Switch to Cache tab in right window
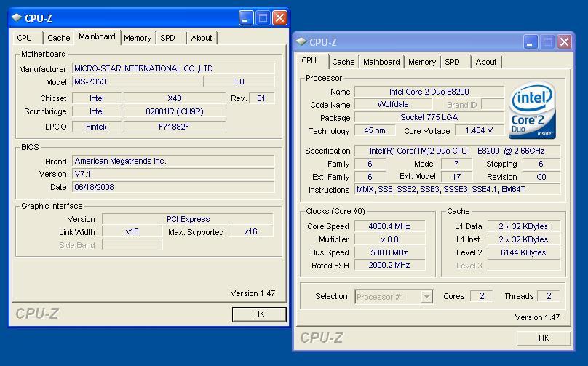Image resolution: width=588 pixels, height=366 pixels. 343,62
